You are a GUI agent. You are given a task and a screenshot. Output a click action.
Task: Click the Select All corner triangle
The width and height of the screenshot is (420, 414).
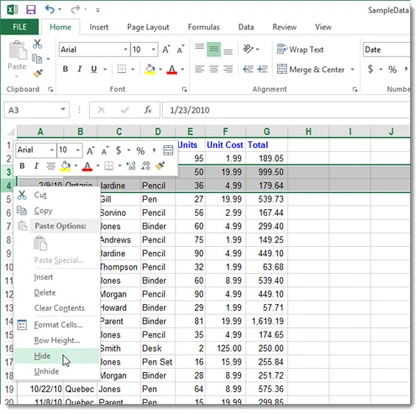pyautogui.click(x=11, y=132)
